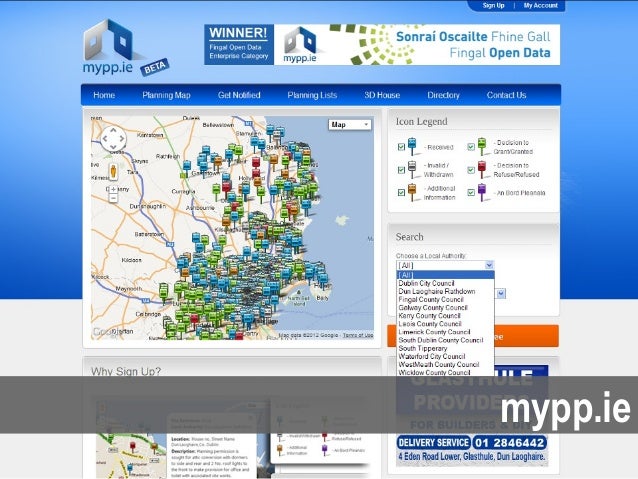The height and width of the screenshot is (479, 638).
Task: Zoom out with the map minus button
Action: [x=114, y=198]
